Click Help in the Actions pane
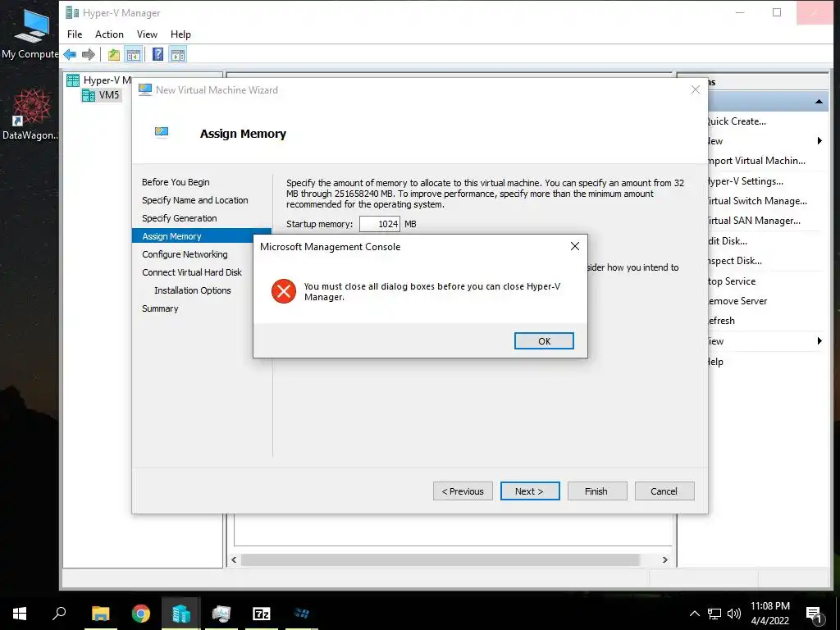The height and width of the screenshot is (630, 840). click(x=715, y=362)
